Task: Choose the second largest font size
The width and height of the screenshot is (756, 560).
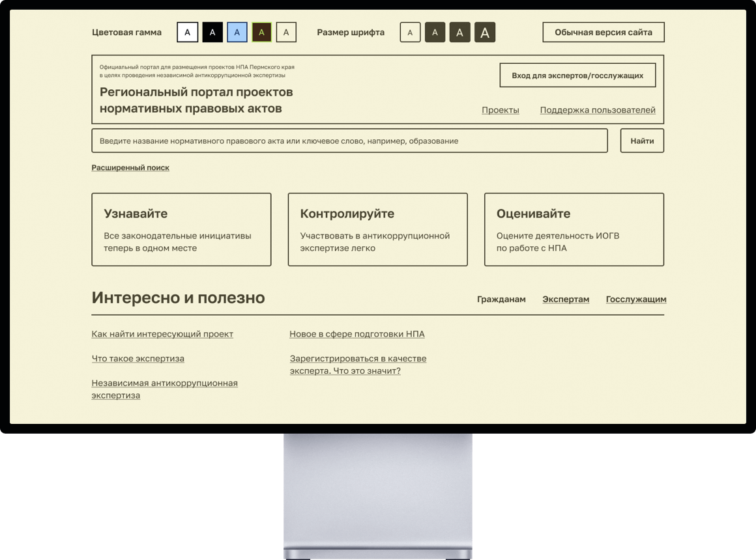Action: pos(459,32)
